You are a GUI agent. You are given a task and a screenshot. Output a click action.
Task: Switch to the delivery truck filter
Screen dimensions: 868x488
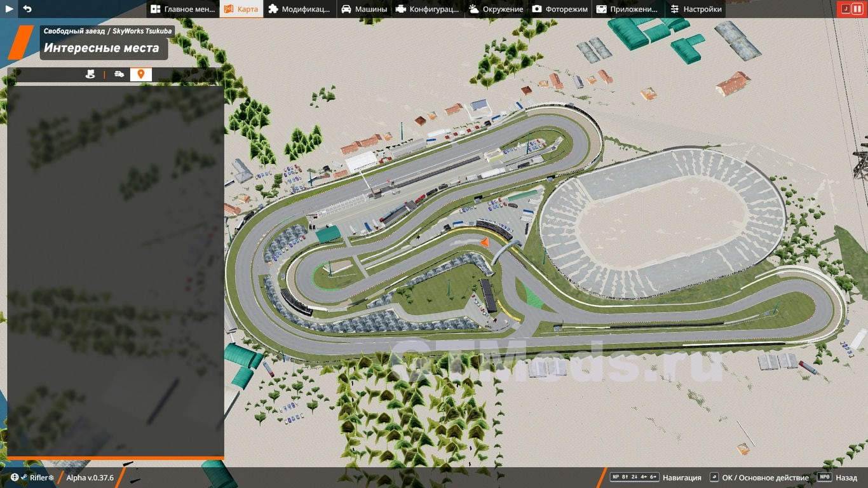(x=119, y=74)
